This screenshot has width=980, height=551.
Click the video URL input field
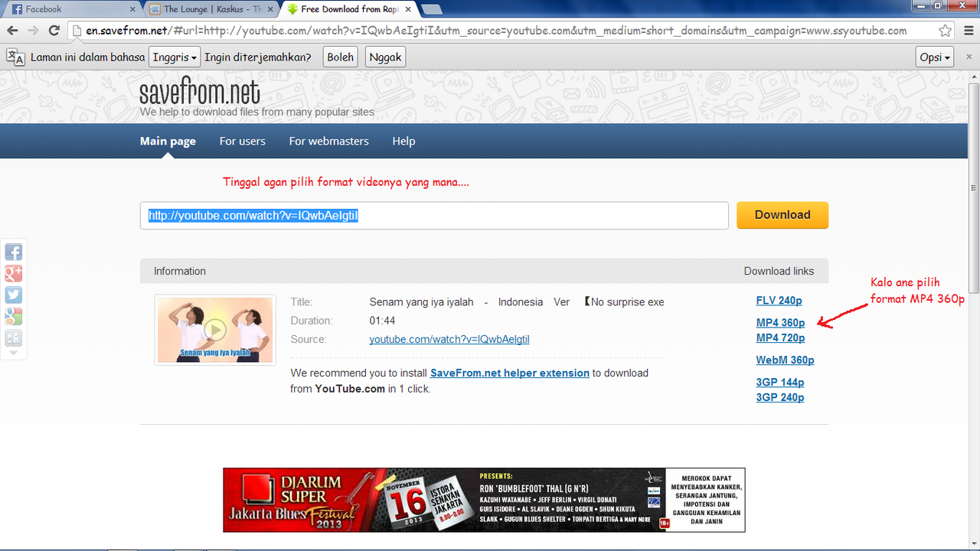(434, 216)
